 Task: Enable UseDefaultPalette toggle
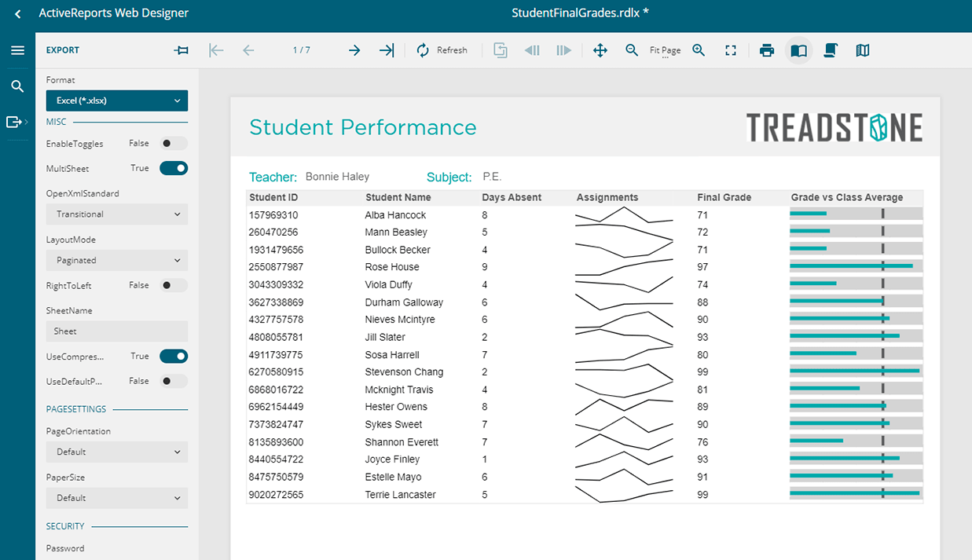tap(174, 381)
